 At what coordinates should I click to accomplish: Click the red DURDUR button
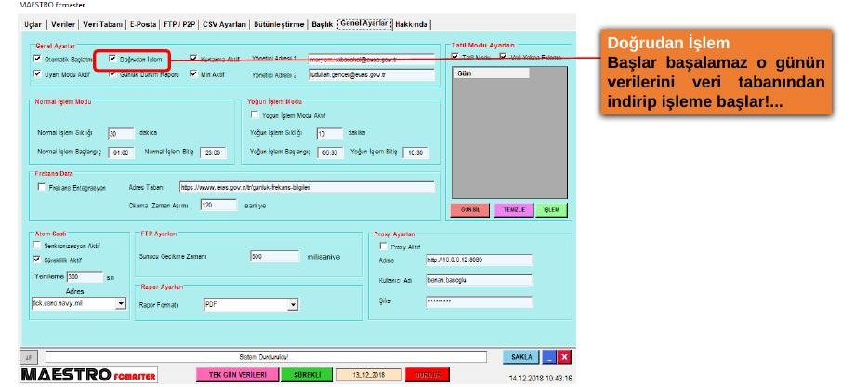[427, 375]
